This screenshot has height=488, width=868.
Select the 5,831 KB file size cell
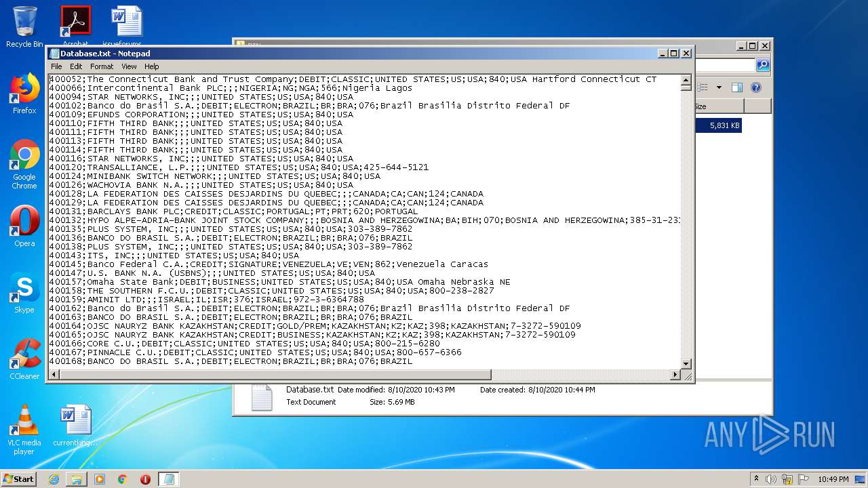point(719,125)
